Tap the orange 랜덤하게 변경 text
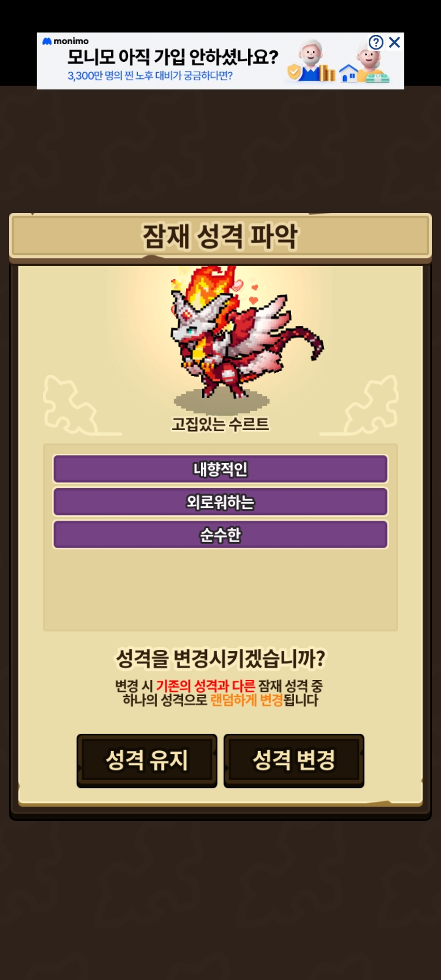Screen dimensions: 441x980 click(x=247, y=700)
